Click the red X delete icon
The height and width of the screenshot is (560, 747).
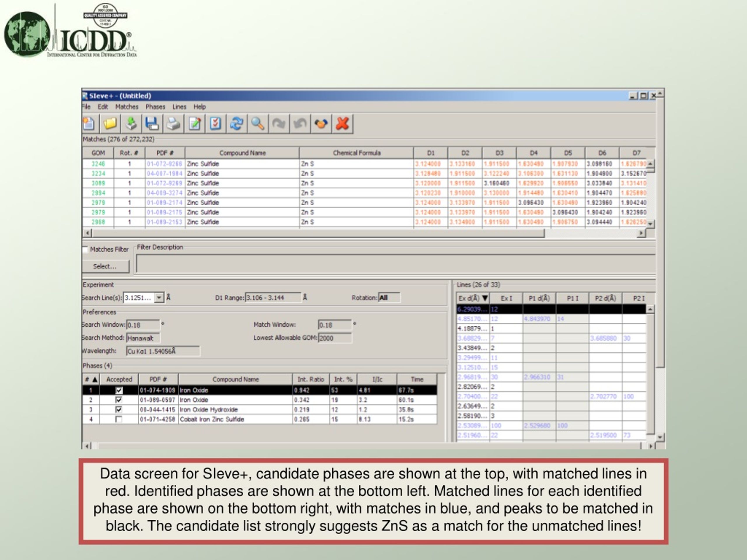(x=342, y=124)
